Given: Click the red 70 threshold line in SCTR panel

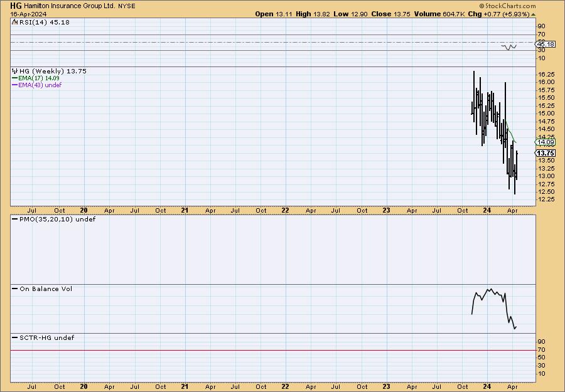Looking at the screenshot, I should point(273,350).
